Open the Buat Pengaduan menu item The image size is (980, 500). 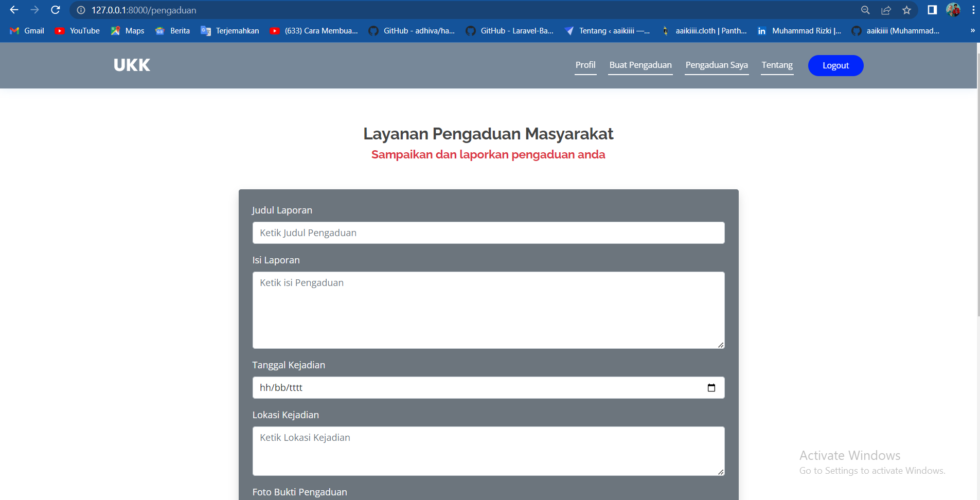tap(640, 65)
